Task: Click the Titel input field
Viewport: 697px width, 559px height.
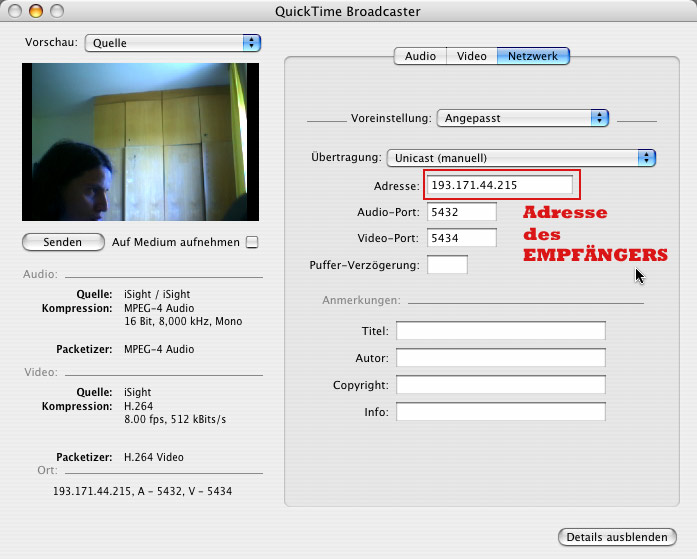Action: click(x=501, y=331)
